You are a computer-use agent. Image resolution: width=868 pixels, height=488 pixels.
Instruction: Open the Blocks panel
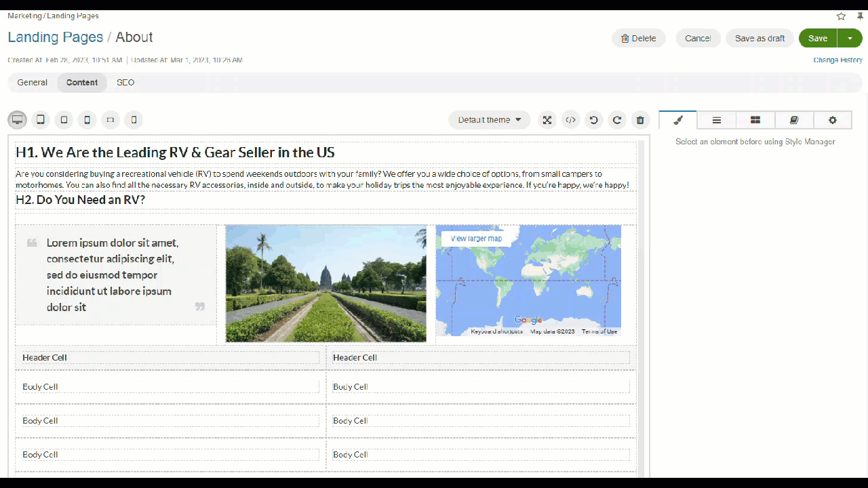point(755,120)
